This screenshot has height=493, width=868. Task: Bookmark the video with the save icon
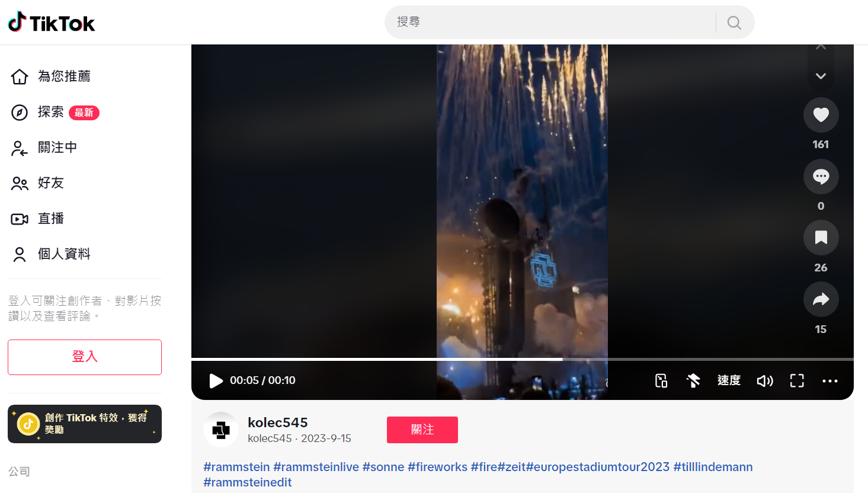coord(821,238)
